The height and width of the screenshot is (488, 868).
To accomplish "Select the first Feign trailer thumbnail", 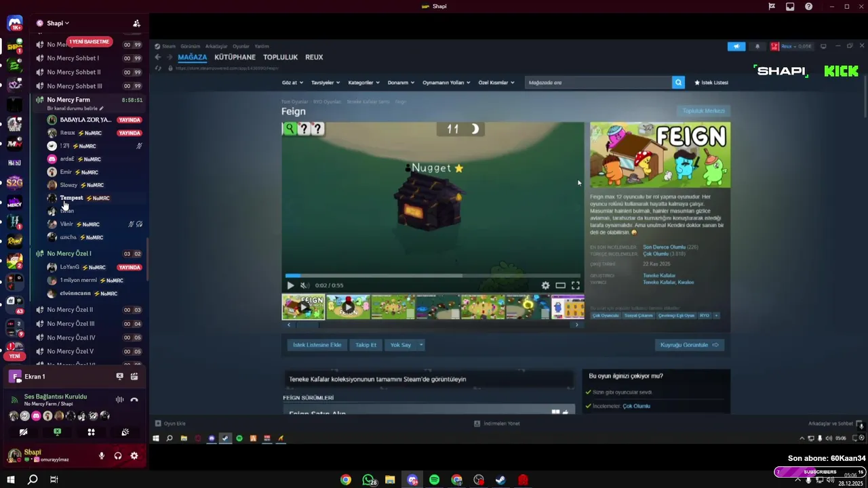I will (x=303, y=306).
